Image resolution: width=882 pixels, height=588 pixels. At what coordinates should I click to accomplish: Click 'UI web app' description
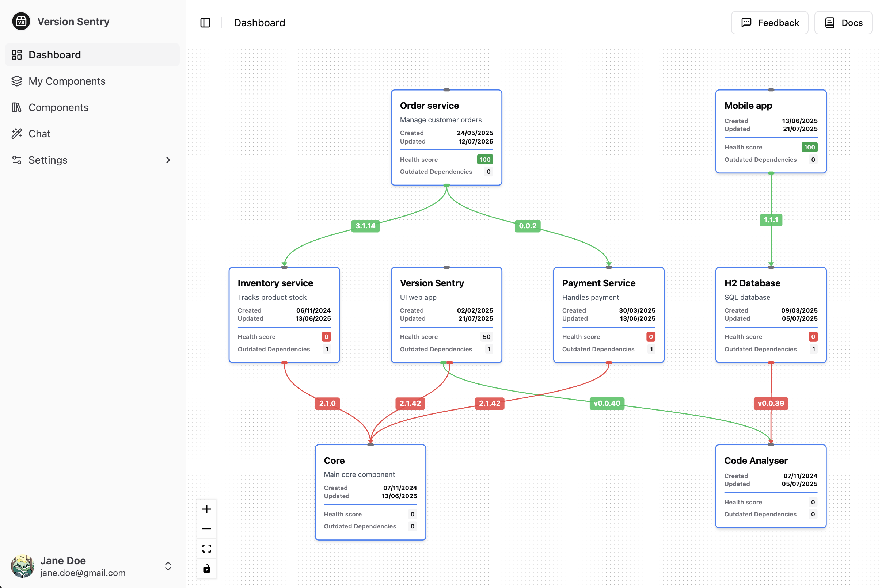click(418, 297)
